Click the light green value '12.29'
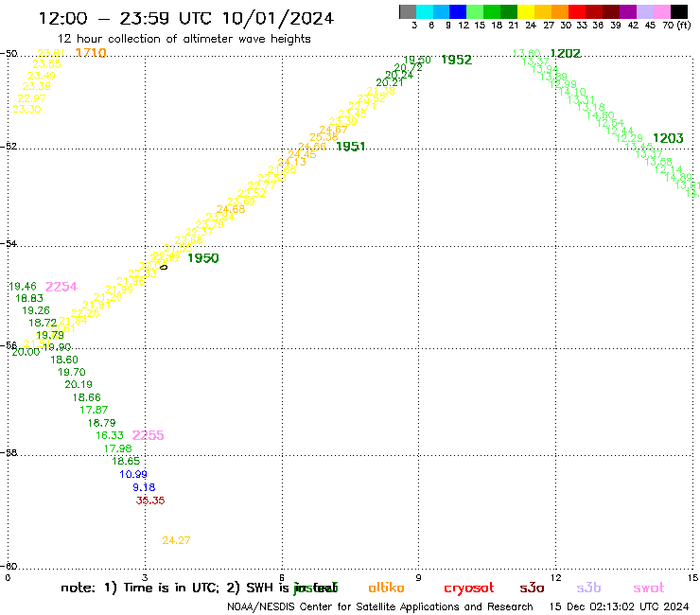Screen dimensions: 700x615 point(629,138)
